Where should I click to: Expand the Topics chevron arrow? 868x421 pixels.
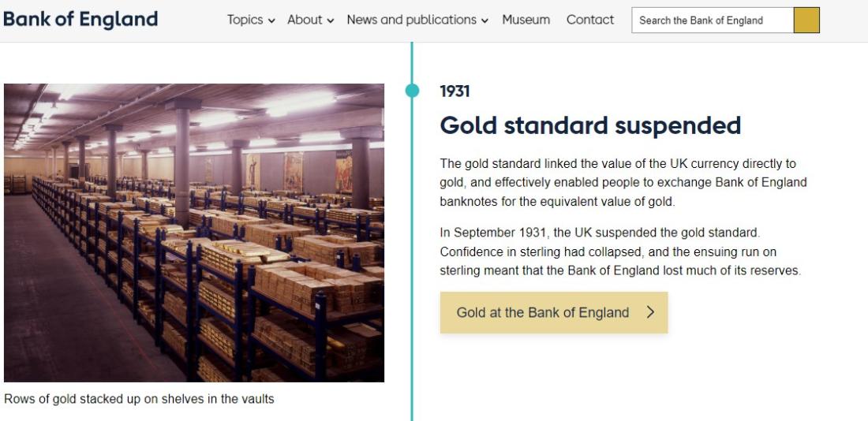(271, 21)
